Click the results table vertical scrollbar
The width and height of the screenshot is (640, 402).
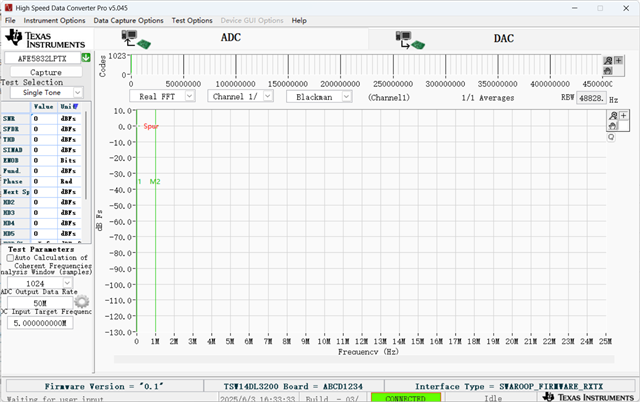pos(86,155)
